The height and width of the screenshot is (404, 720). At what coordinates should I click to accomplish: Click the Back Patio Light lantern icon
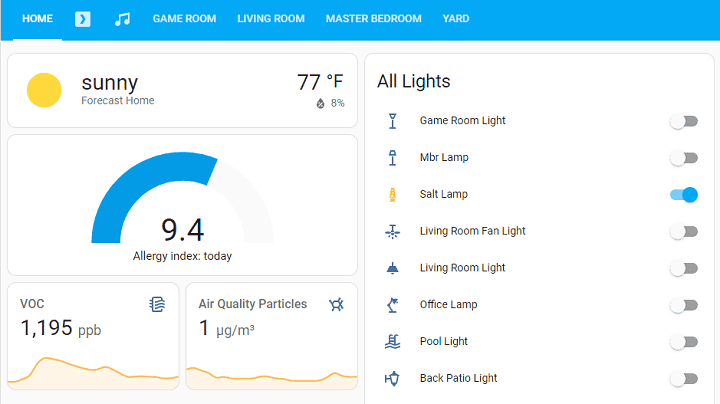(x=392, y=378)
